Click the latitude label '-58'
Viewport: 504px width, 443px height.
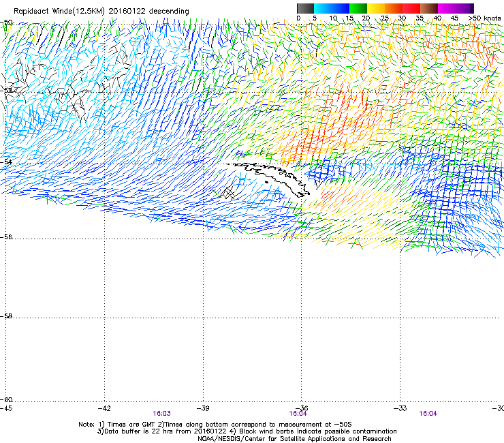click(x=6, y=316)
